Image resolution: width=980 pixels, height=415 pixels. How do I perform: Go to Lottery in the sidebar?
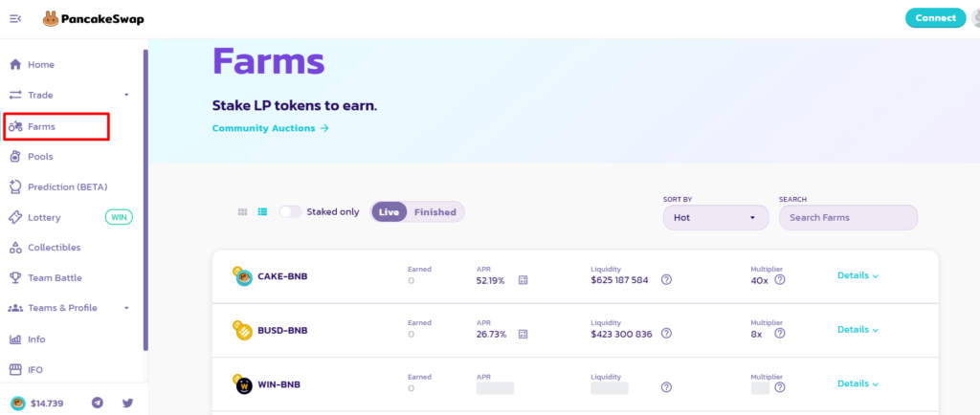pos(44,217)
